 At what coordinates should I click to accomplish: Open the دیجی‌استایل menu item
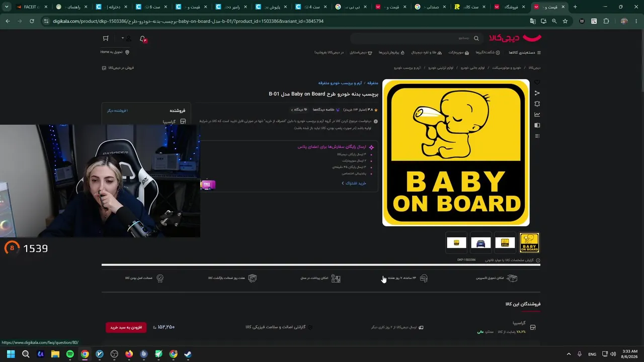pyautogui.click(x=361, y=53)
